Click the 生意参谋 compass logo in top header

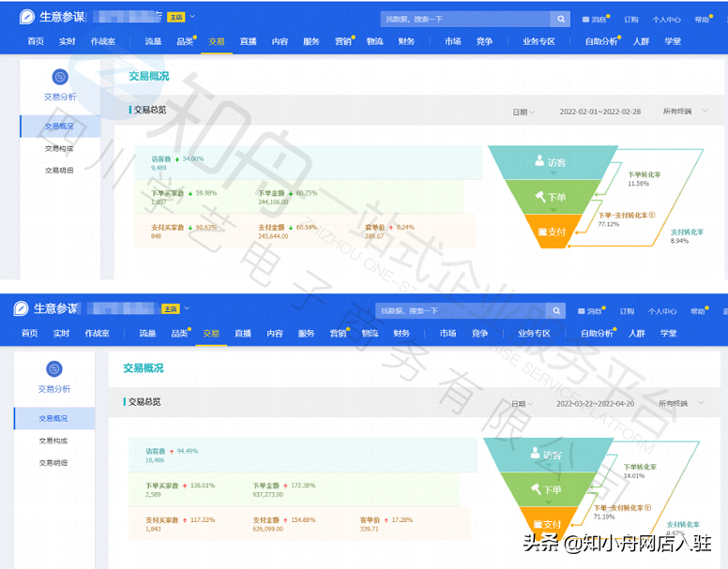tap(27, 17)
